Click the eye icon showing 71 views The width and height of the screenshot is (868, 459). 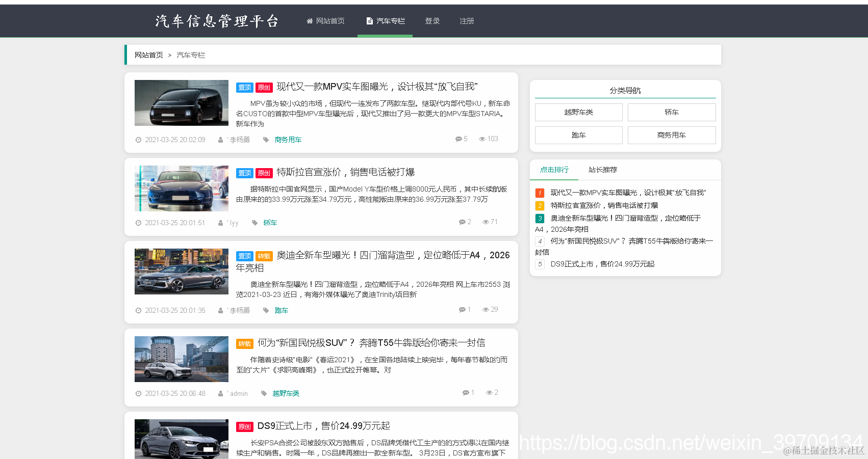486,222
